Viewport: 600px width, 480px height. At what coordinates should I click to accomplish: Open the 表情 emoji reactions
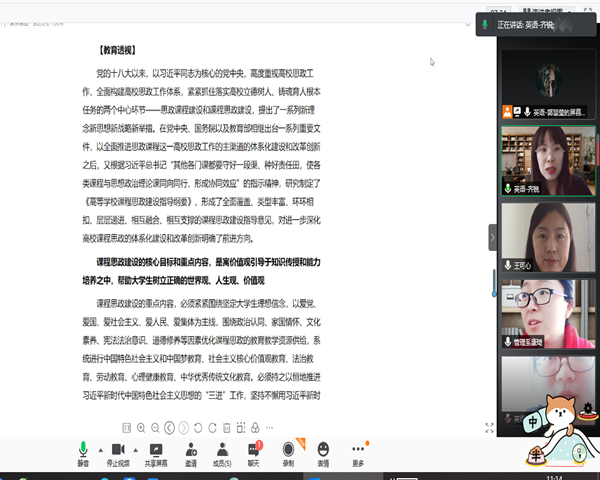pos(323,451)
